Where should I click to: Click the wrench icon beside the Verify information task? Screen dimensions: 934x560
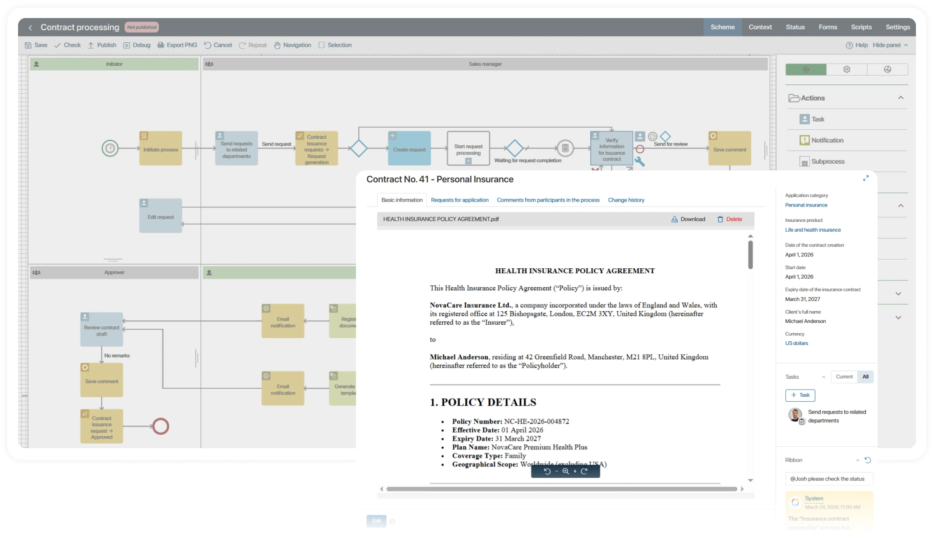tap(639, 161)
